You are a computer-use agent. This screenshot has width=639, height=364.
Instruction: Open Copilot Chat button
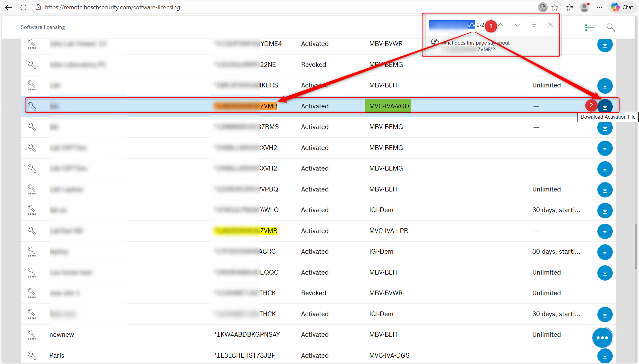pyautogui.click(x=622, y=7)
